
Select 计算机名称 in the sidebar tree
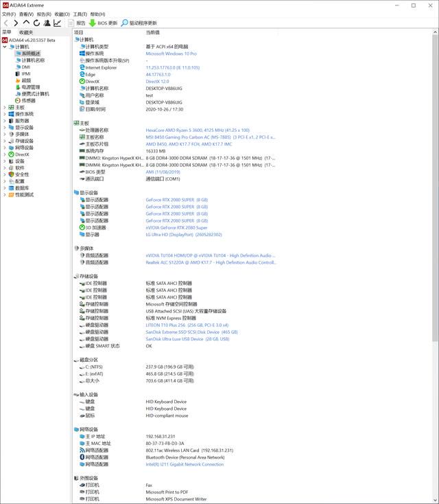pos(30,60)
